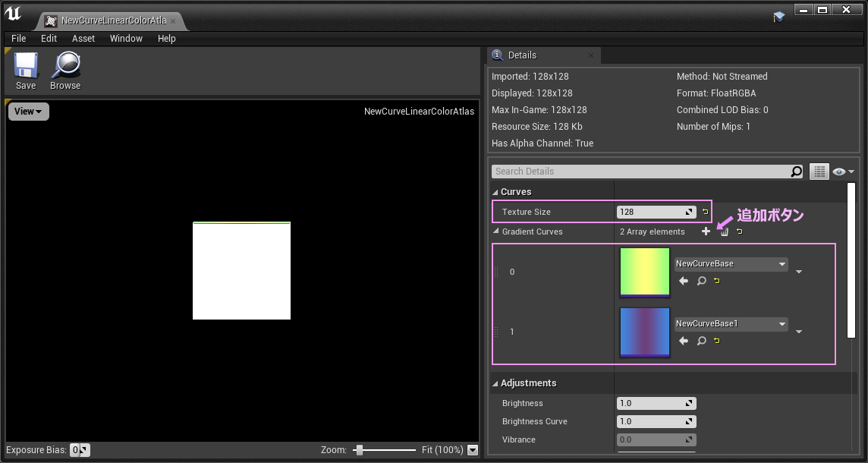Use selected asset for NewCurveBase1 slot

click(x=684, y=341)
